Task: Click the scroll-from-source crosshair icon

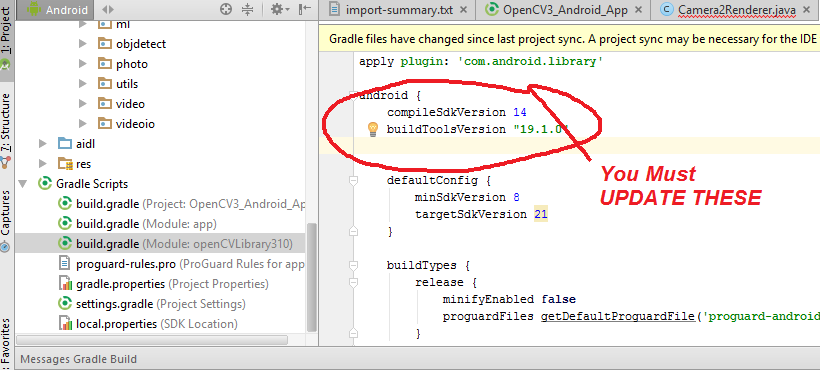Action: click(226, 9)
